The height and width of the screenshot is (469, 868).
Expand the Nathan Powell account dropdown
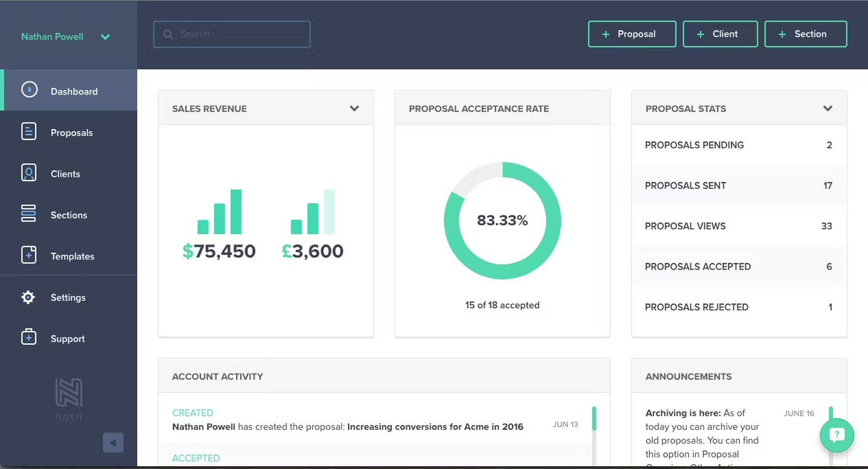105,37
